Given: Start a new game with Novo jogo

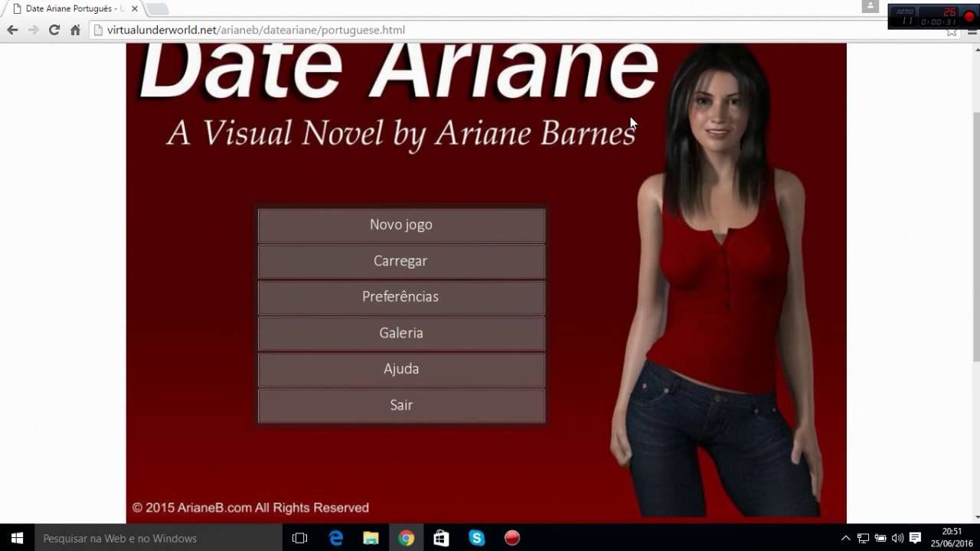Looking at the screenshot, I should (401, 225).
